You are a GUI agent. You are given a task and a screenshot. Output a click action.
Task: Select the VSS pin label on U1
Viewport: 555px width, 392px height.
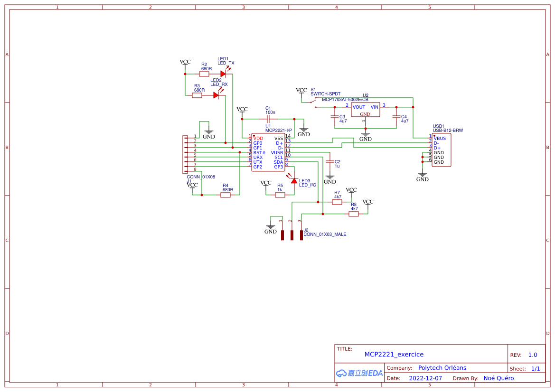(279, 138)
